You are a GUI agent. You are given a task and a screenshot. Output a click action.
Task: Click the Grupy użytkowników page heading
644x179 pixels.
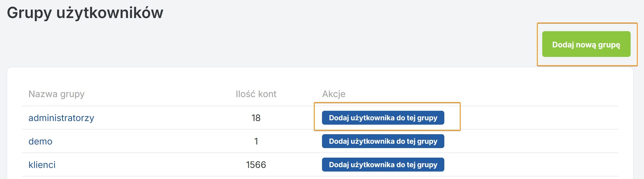(85, 13)
